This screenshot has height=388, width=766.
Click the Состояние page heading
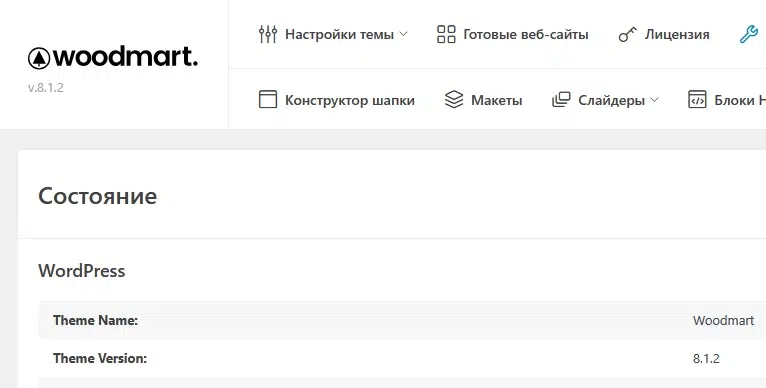click(98, 196)
